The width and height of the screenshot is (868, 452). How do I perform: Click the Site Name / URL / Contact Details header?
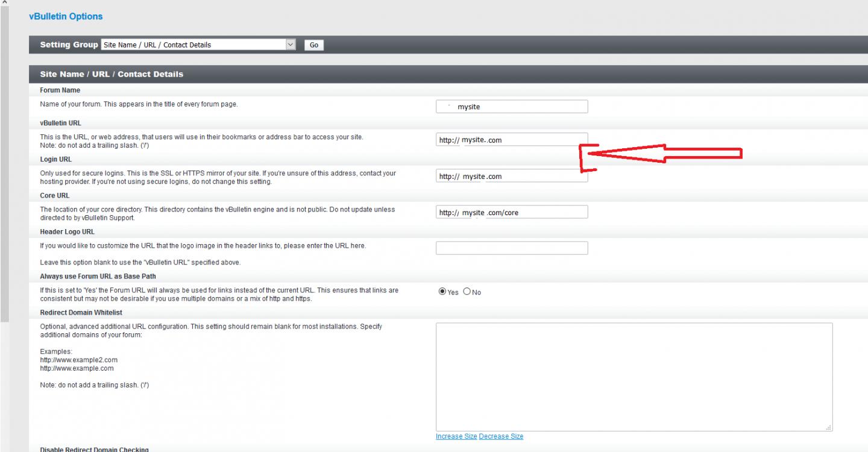pos(112,74)
